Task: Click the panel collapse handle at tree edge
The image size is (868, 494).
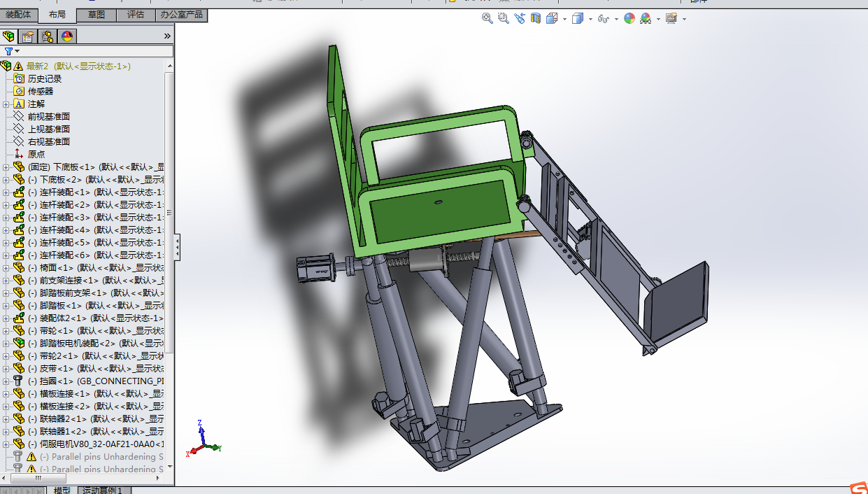Action: pyautogui.click(x=177, y=247)
